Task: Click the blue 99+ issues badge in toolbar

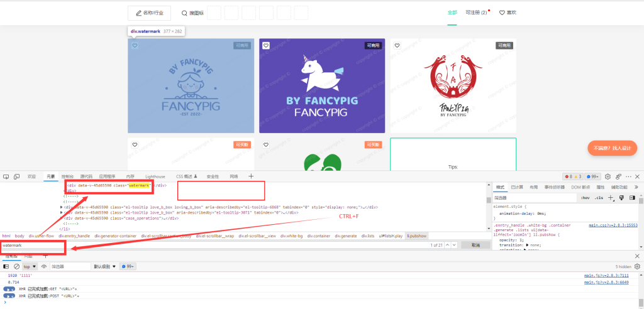Action: coord(592,176)
